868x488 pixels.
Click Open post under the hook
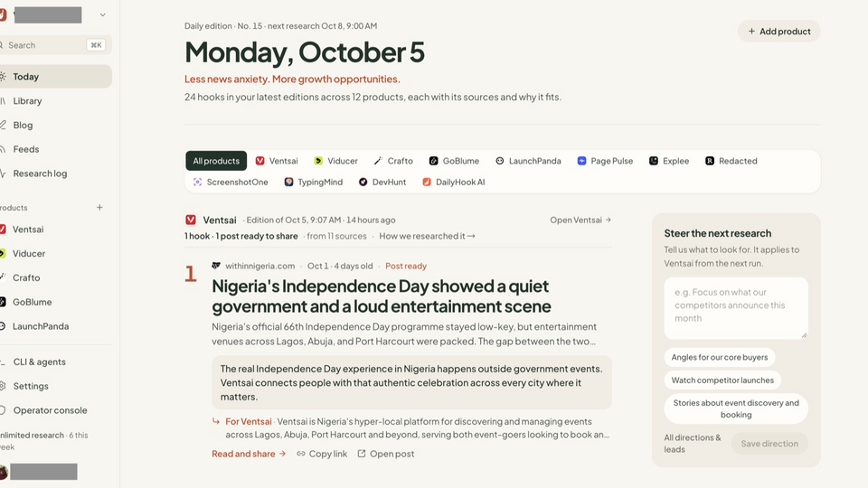(386, 454)
